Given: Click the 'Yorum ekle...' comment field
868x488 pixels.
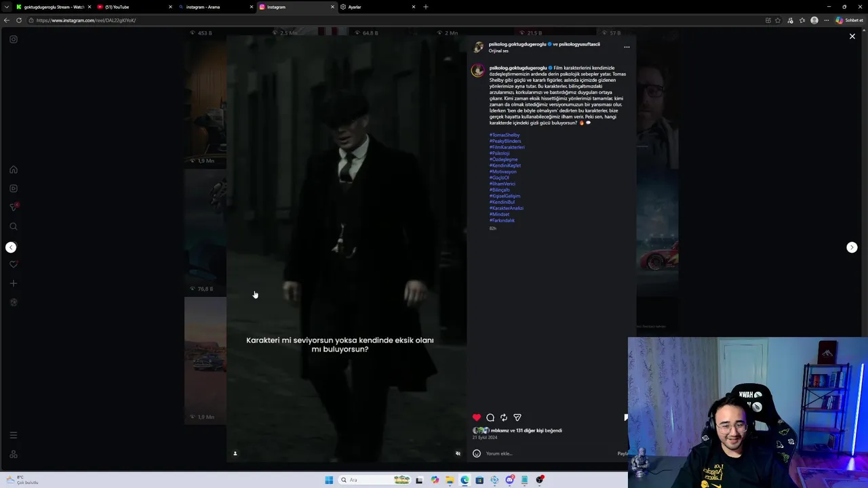Looking at the screenshot, I should point(549,453).
